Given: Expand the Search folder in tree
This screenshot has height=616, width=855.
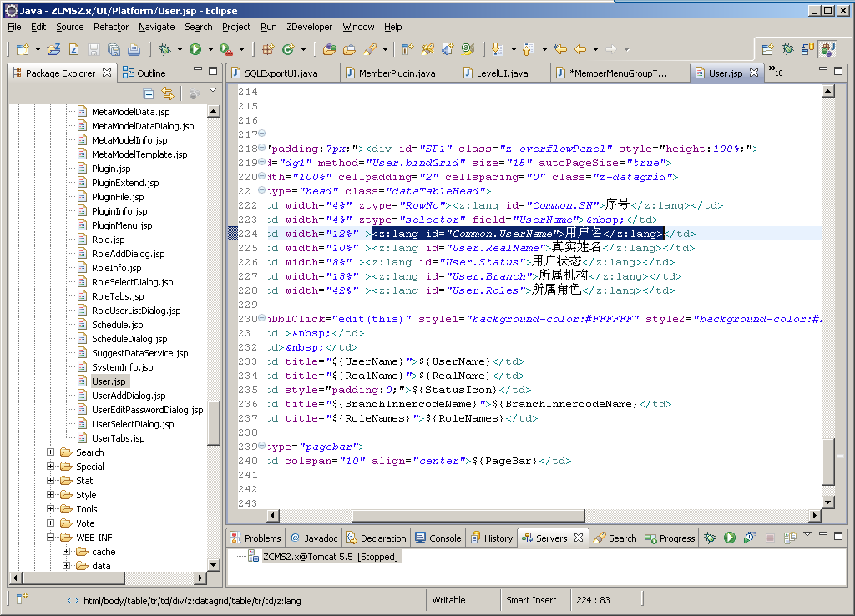Looking at the screenshot, I should point(50,452).
